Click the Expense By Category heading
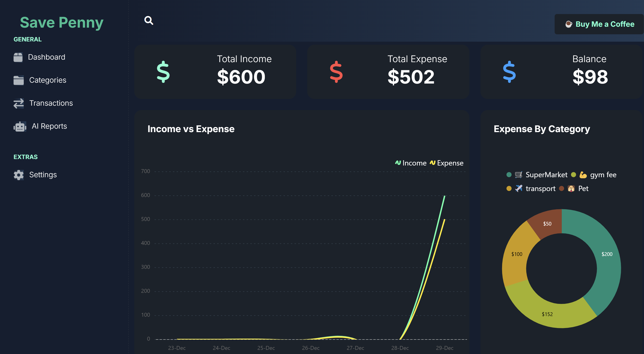The image size is (644, 354). [542, 129]
